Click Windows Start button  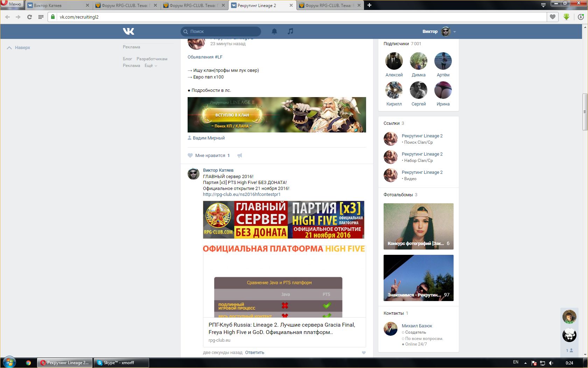point(9,362)
